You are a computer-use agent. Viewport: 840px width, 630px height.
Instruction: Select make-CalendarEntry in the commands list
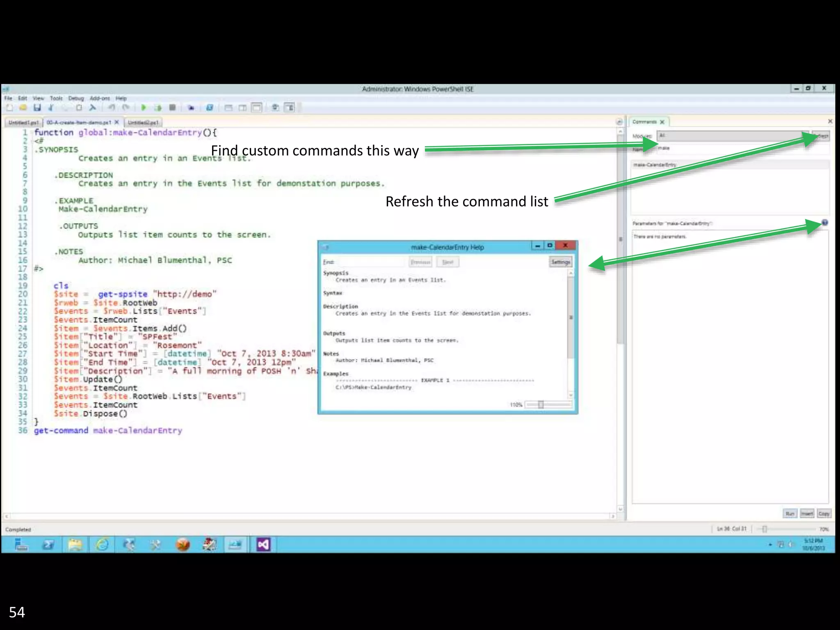pos(730,165)
